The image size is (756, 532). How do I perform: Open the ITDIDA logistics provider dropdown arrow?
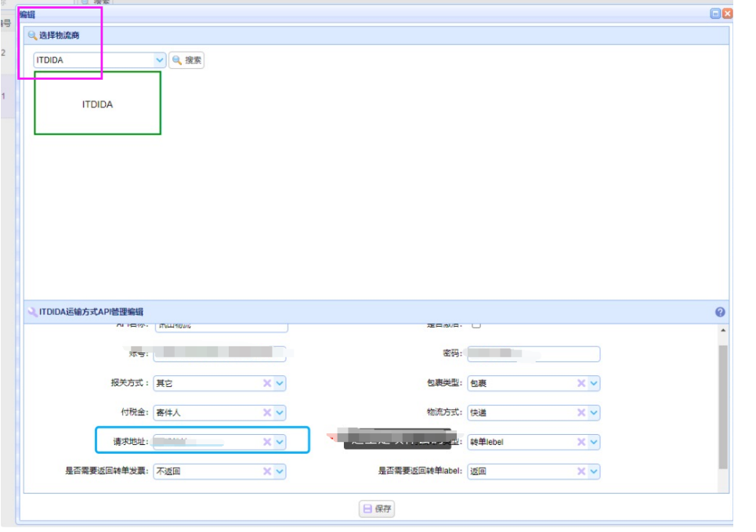coord(160,60)
